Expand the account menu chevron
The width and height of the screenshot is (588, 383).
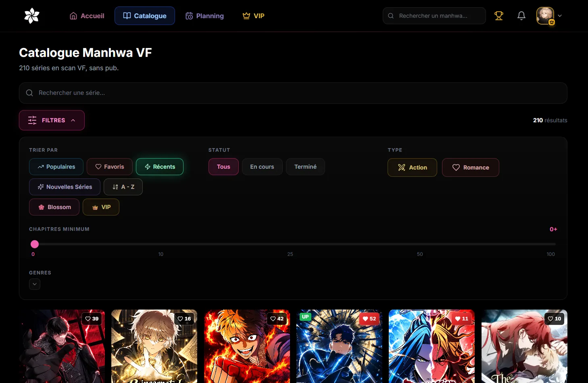coord(560,16)
